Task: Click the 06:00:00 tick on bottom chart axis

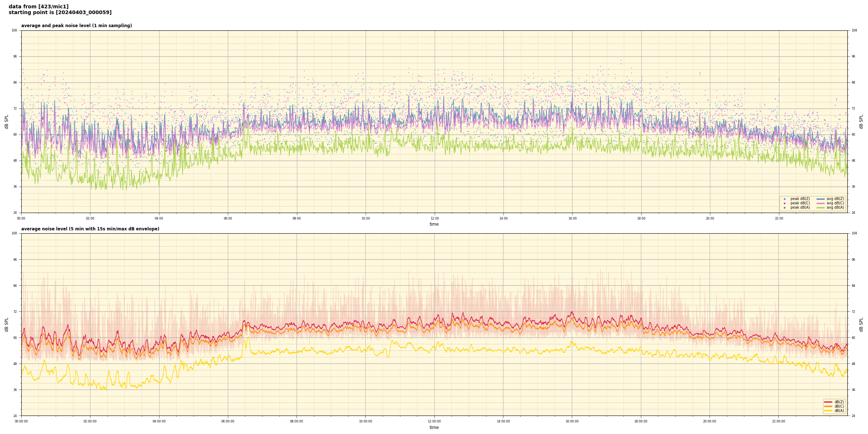Action: click(x=228, y=421)
